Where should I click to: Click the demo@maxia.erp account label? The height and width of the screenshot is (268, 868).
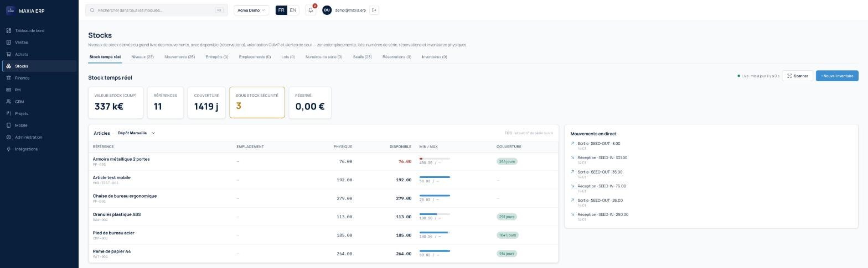coord(350,10)
